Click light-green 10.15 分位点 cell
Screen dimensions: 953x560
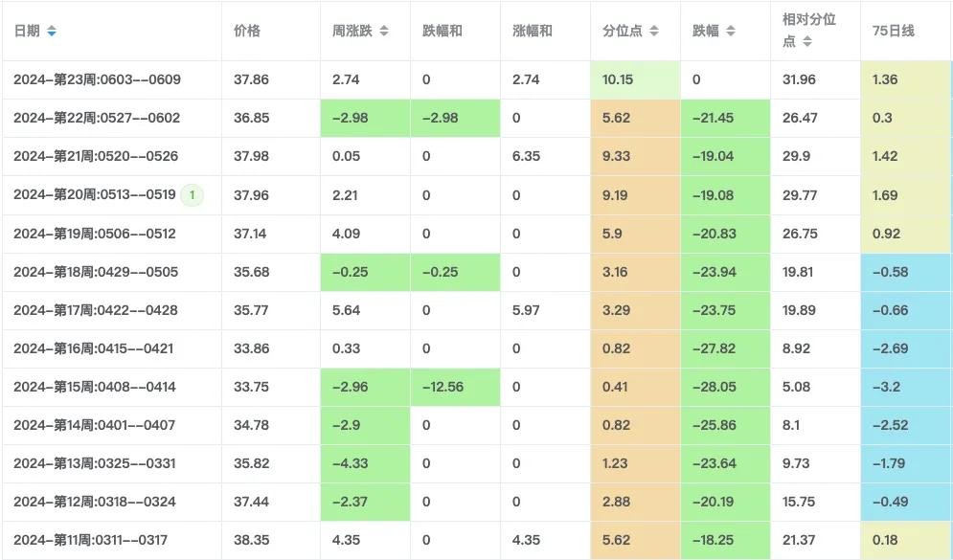point(618,79)
